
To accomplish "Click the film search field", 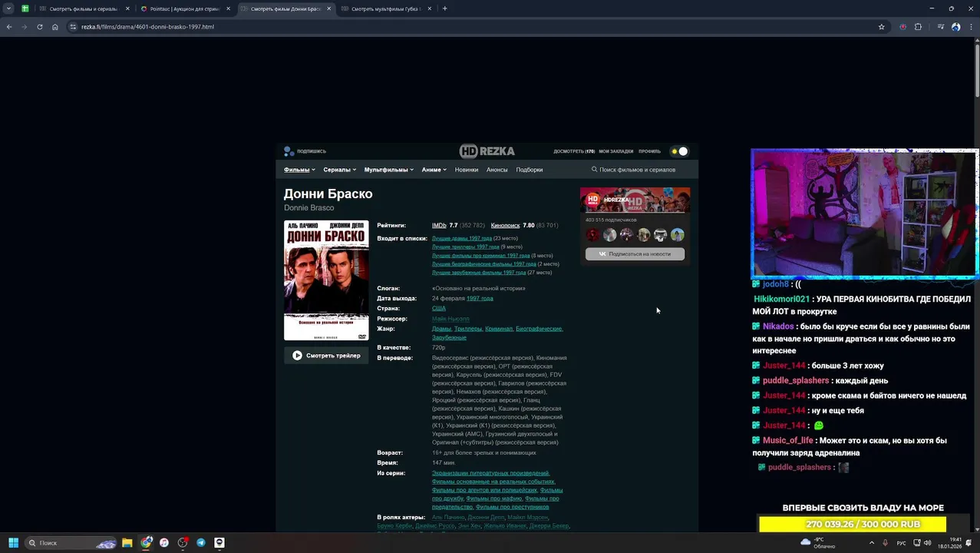I will coord(638,170).
